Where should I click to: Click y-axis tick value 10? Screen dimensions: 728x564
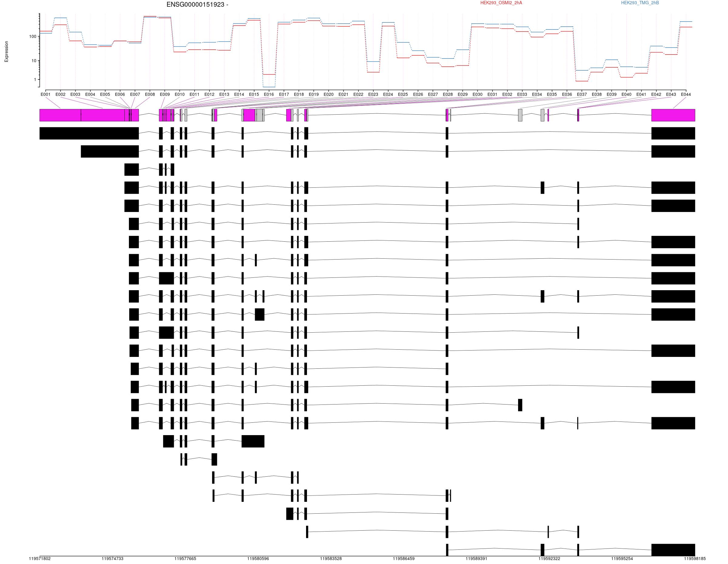pyautogui.click(x=34, y=61)
